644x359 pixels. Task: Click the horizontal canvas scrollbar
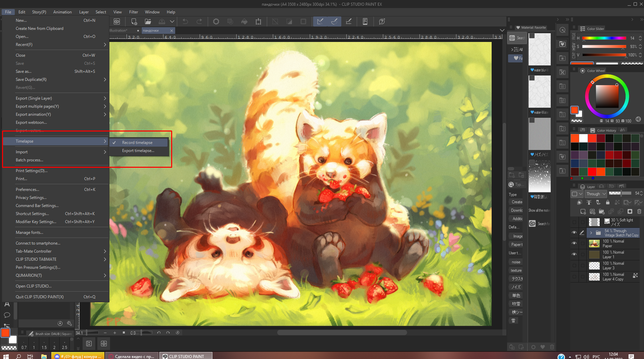click(342, 332)
